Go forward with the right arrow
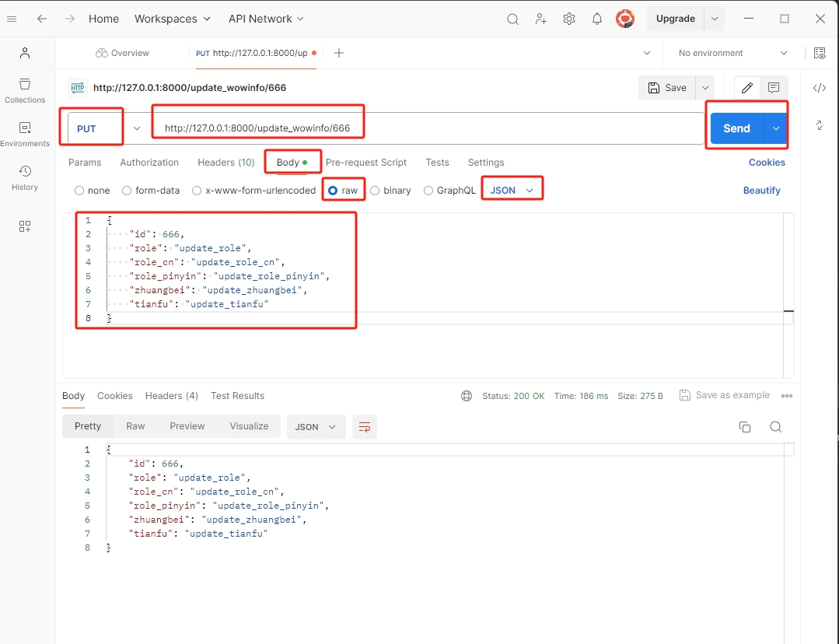Viewport: 839px width, 644px height. coord(69,19)
